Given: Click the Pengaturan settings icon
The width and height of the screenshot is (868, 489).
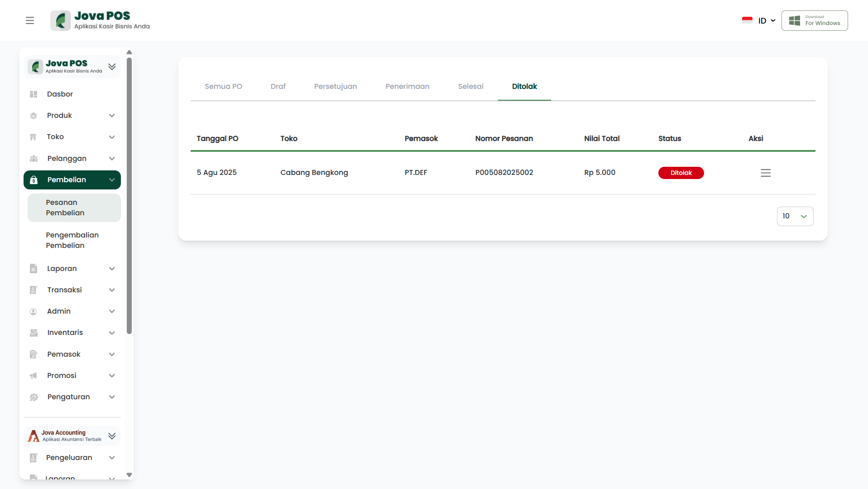Looking at the screenshot, I should (x=34, y=397).
